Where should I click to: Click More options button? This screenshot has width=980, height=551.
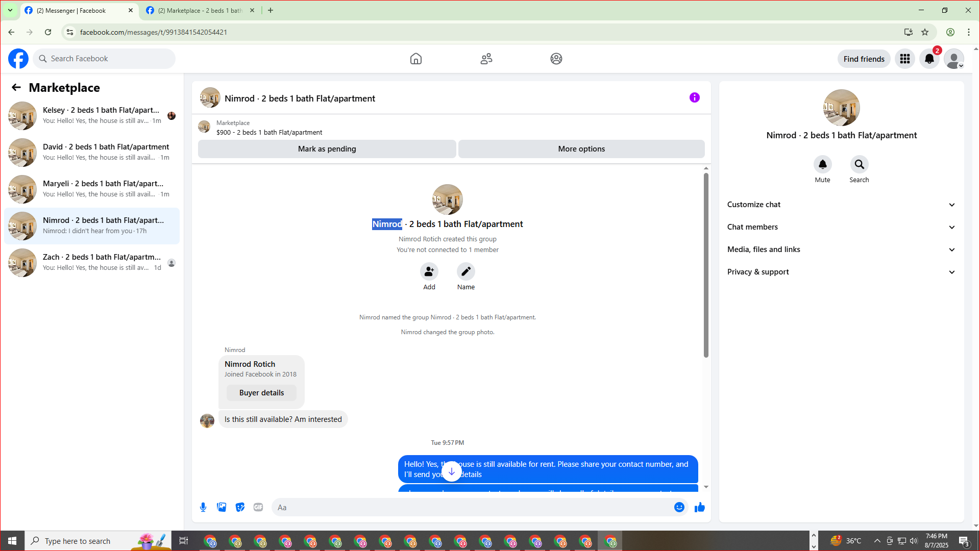[581, 149]
